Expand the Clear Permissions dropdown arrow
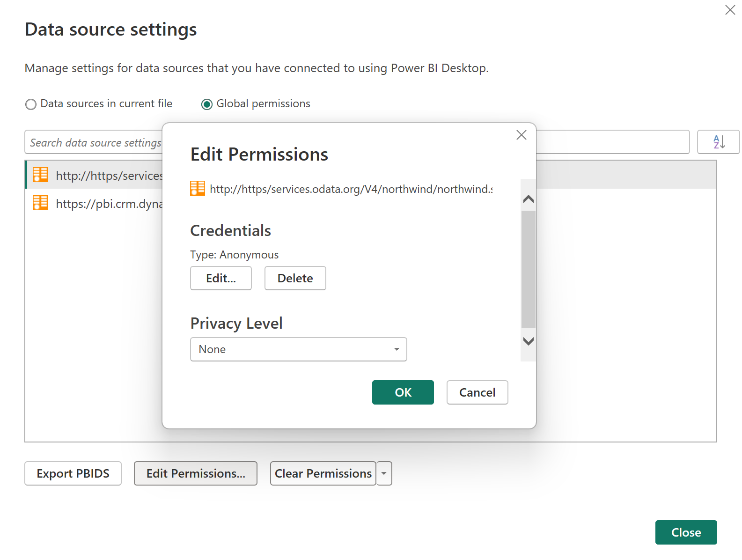Viewport: 742px width, 560px height. pyautogui.click(x=384, y=473)
